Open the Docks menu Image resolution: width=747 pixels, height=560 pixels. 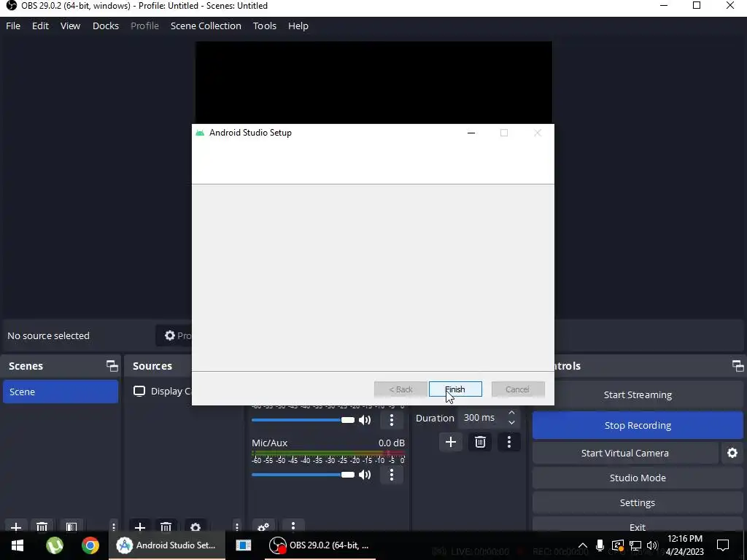pos(105,26)
